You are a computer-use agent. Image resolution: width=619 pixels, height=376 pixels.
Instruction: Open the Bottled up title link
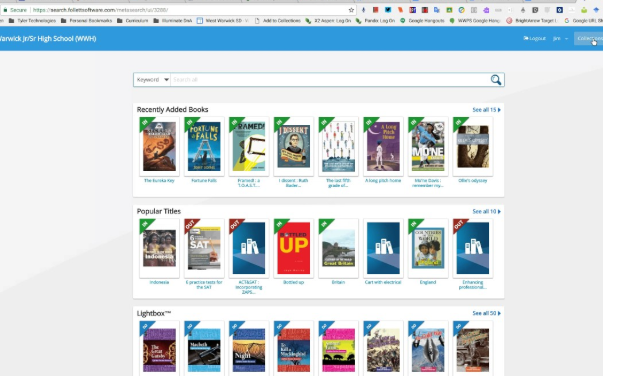pyautogui.click(x=293, y=282)
